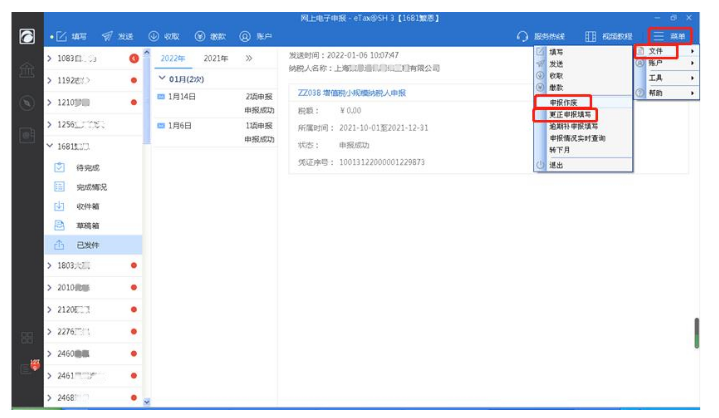Image resolution: width=719 pixels, height=418 pixels.
Task: Open the 1月14日 submission entry
Action: [x=216, y=103]
